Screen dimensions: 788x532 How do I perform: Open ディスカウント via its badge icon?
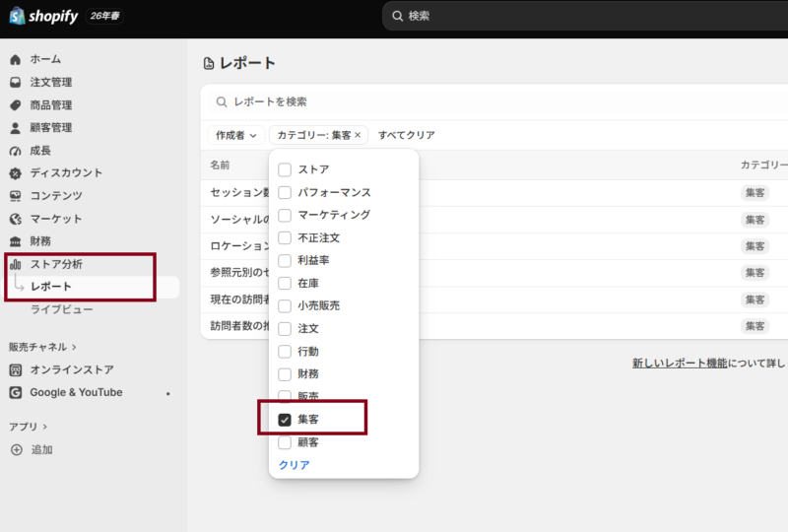pyautogui.click(x=16, y=173)
